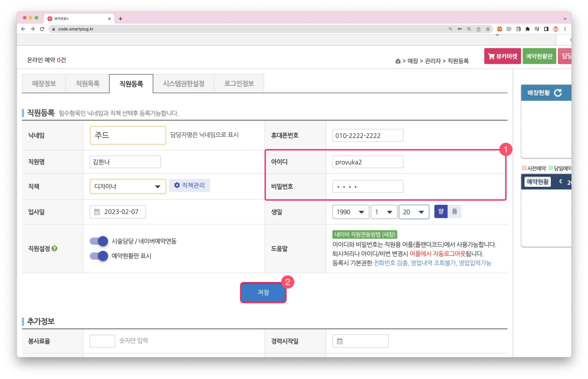Open the browser extensions puzzle icon
588x379 pixels.
click(x=527, y=29)
